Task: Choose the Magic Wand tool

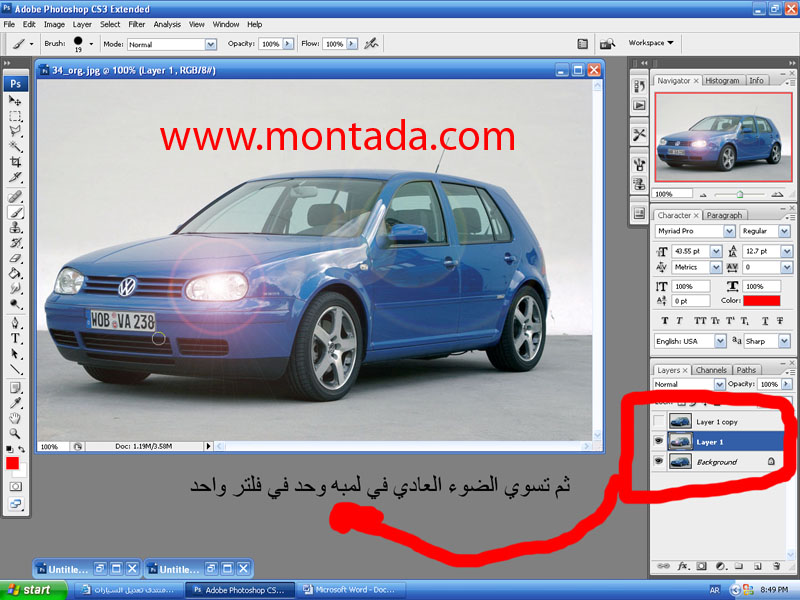Action: (x=15, y=146)
